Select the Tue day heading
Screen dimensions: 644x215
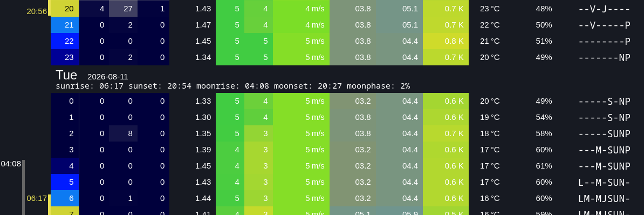coord(66,75)
